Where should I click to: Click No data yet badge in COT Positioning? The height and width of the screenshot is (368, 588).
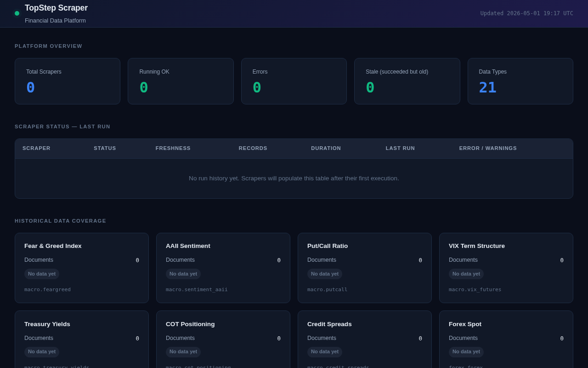click(183, 352)
